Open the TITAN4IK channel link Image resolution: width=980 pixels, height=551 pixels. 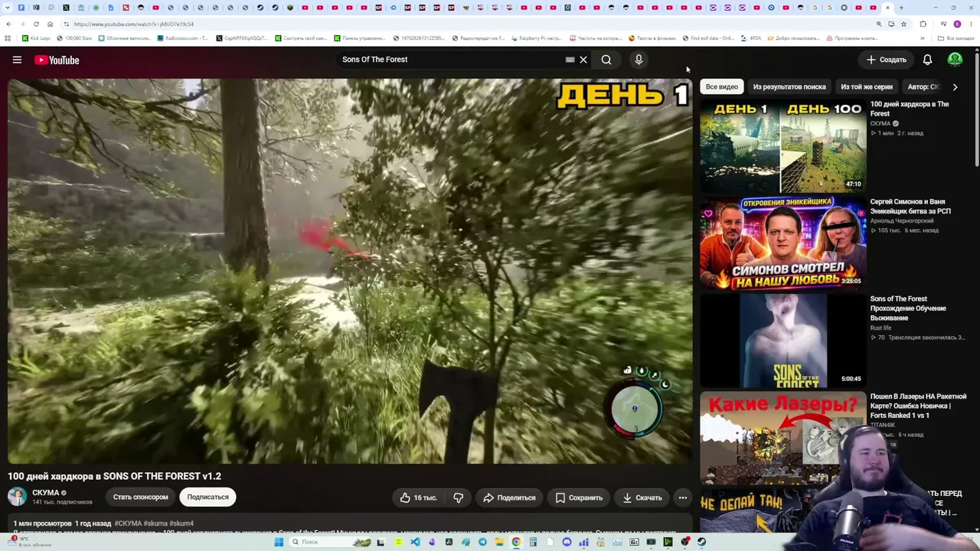coord(883,425)
